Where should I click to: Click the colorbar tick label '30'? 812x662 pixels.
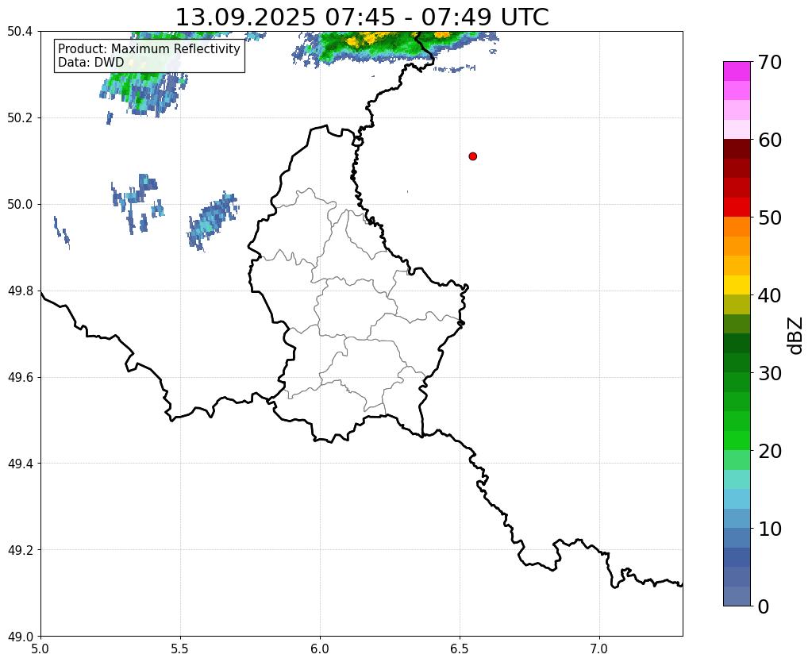click(770, 373)
